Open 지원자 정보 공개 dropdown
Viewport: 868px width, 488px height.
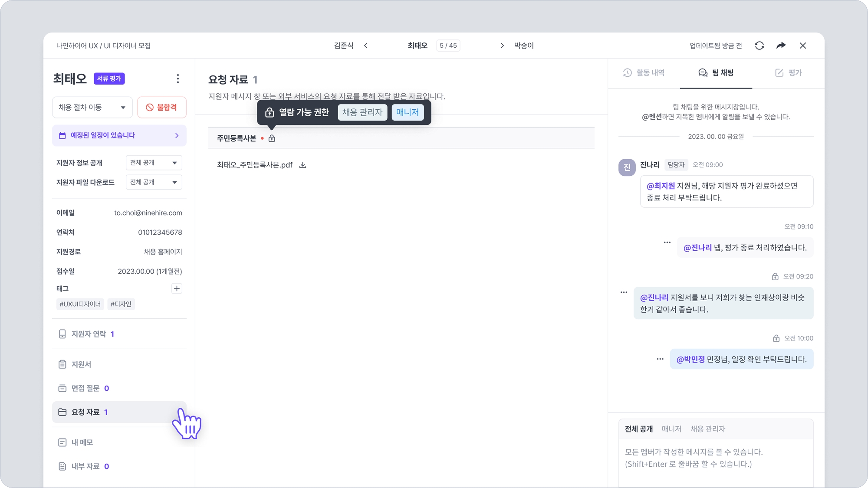coord(154,163)
